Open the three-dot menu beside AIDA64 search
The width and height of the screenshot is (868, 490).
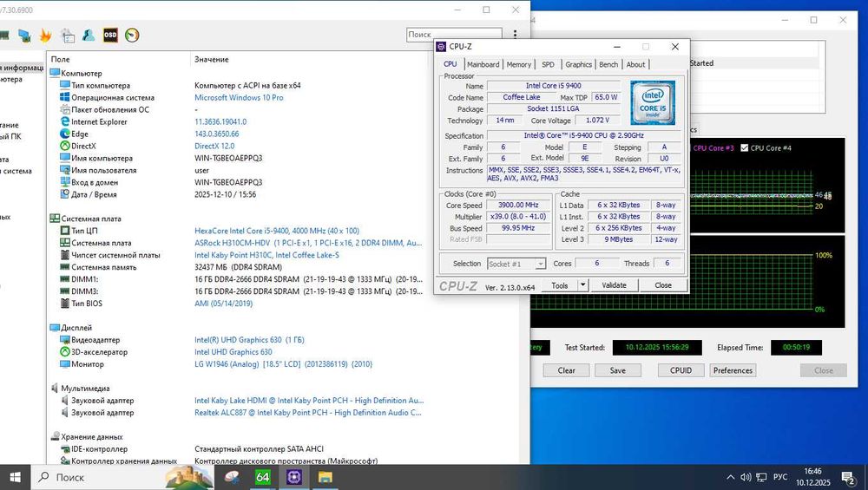[x=515, y=35]
